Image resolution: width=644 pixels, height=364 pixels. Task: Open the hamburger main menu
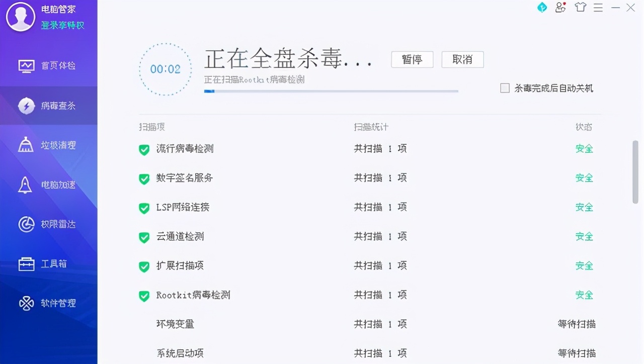pyautogui.click(x=598, y=8)
